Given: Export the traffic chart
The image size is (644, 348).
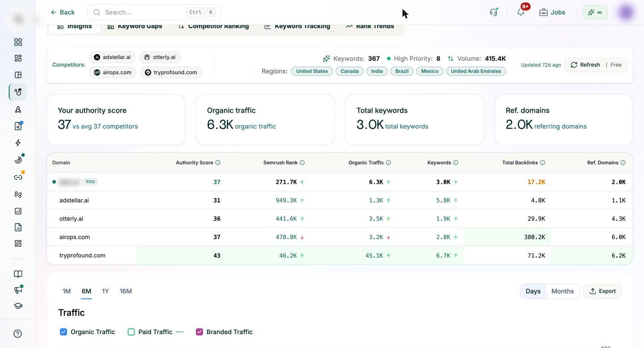Looking at the screenshot, I should pyautogui.click(x=602, y=291).
